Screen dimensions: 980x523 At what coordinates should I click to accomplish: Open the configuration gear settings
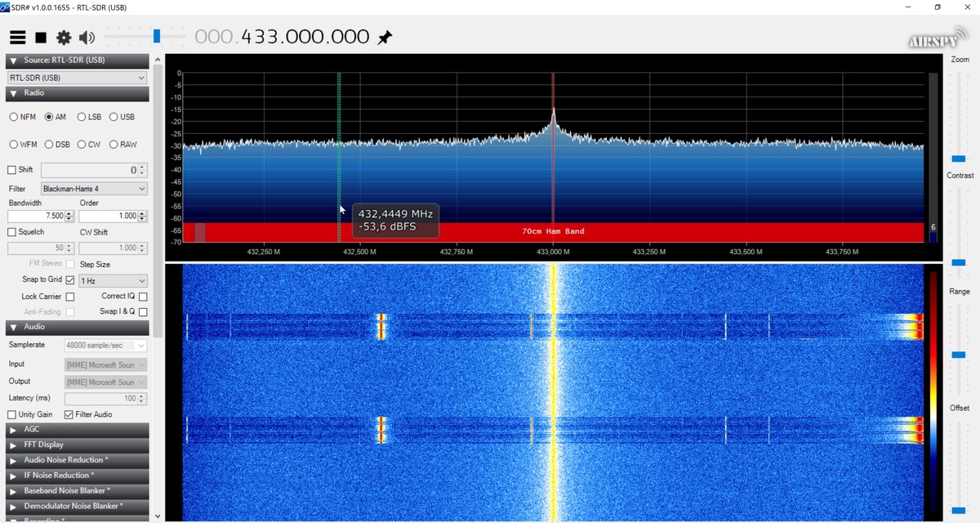64,38
